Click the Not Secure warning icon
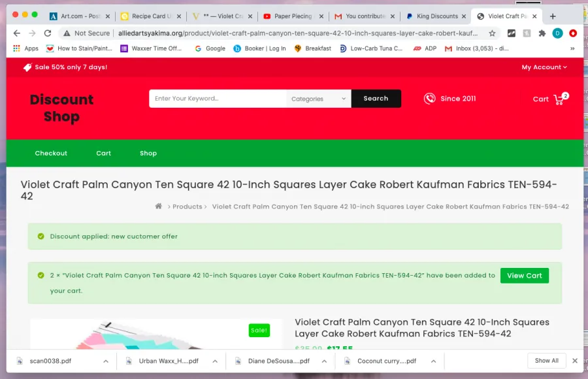The image size is (588, 379). (67, 33)
